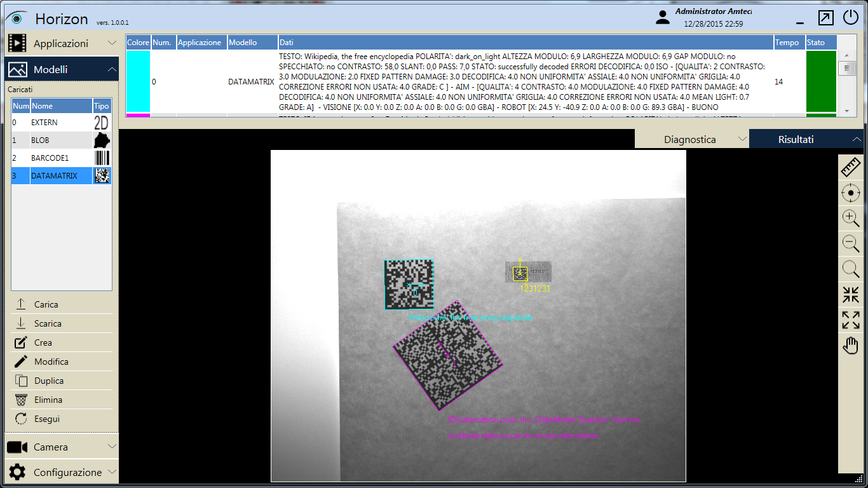Image resolution: width=868 pixels, height=488 pixels.
Task: Click the Crea edit-square icon
Action: tap(21, 342)
